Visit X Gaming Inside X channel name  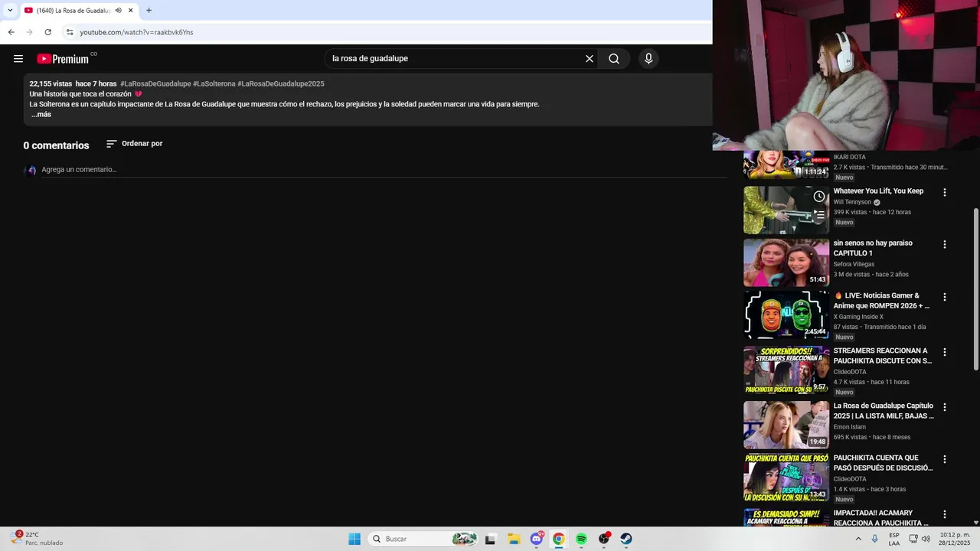coord(858,317)
